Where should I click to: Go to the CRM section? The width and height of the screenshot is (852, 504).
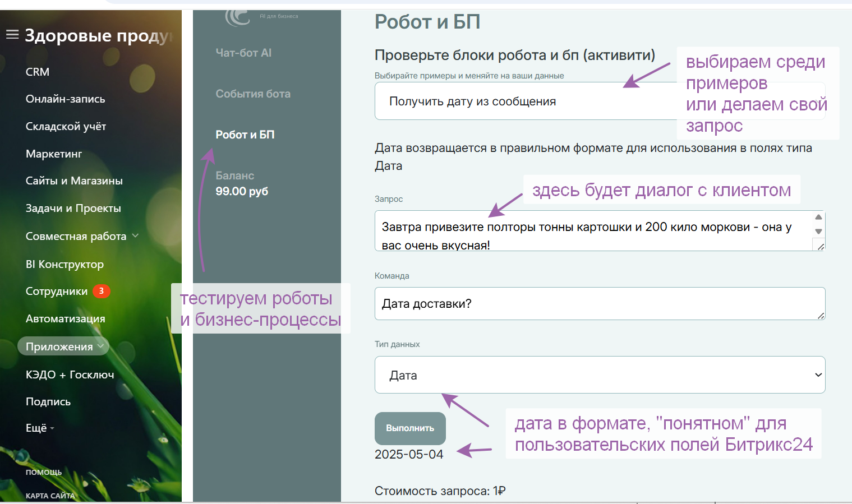(x=36, y=72)
